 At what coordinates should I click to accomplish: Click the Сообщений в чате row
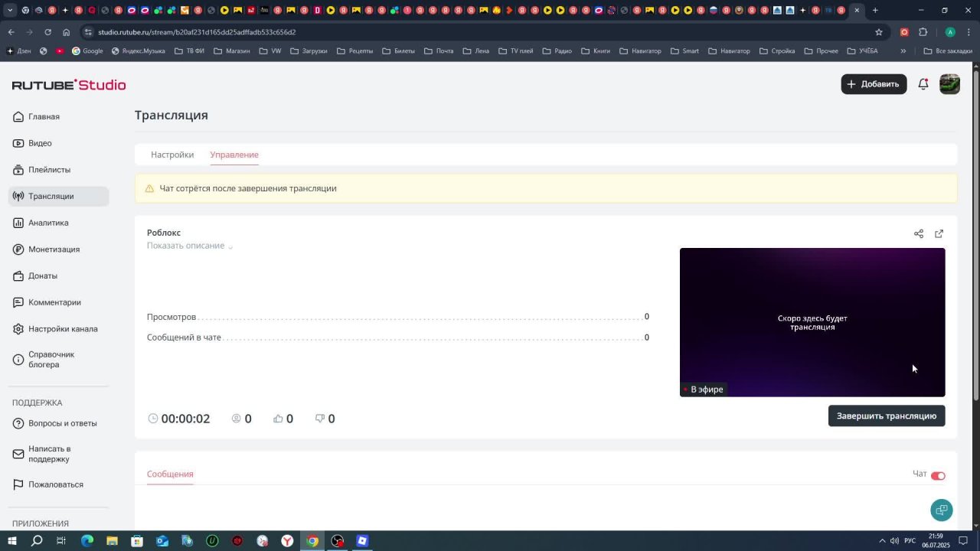pyautogui.click(x=398, y=337)
